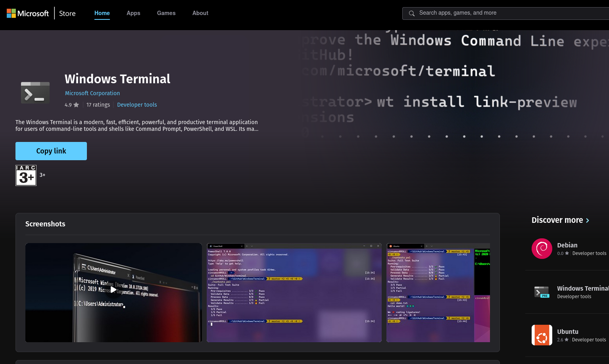The width and height of the screenshot is (609, 364).
Task: Select the Home tab
Action: tap(102, 13)
